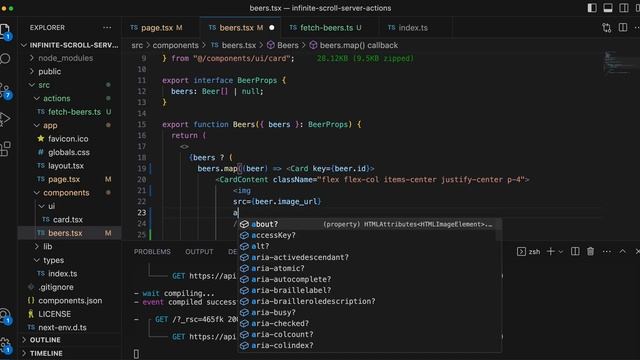Collapse ui folder
The image size is (640, 360).
(69, 206)
